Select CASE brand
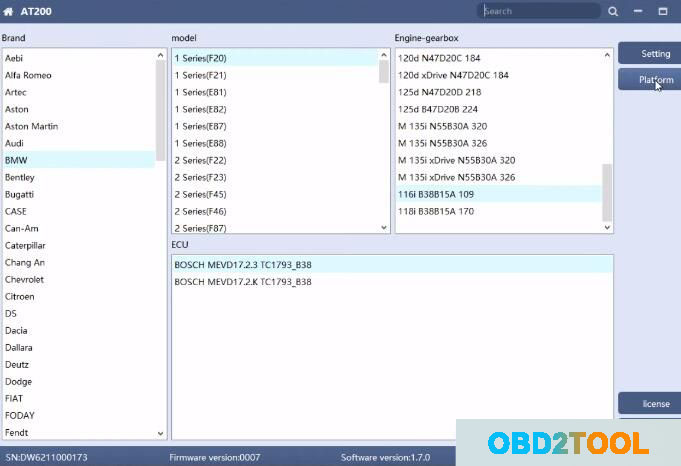Screen dimensions: 681x466 pyautogui.click(x=79, y=212)
